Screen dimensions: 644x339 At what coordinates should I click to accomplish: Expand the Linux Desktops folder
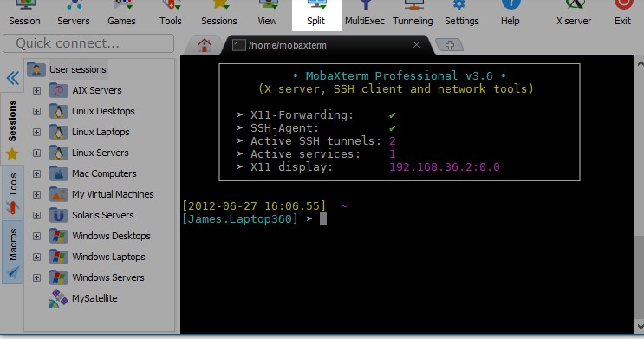pyautogui.click(x=36, y=111)
